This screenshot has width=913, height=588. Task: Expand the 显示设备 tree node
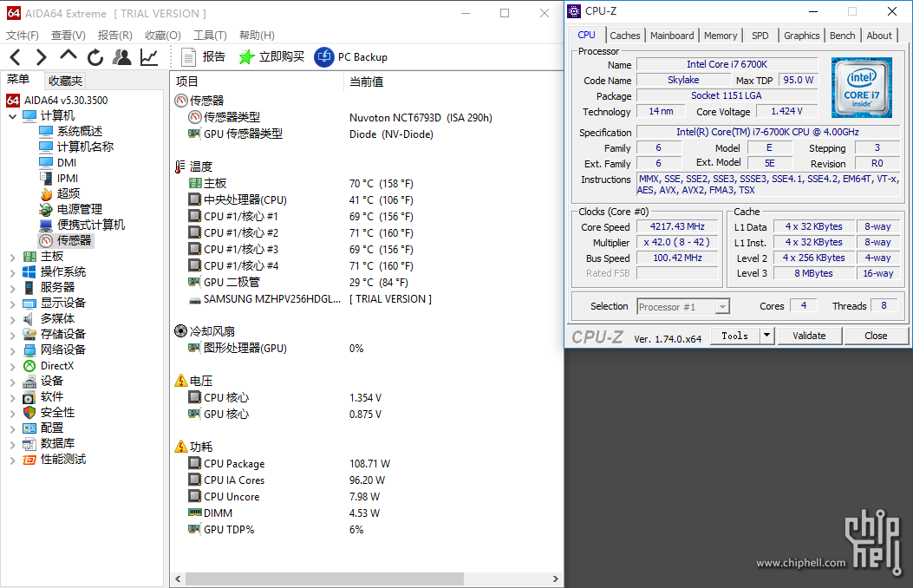[13, 304]
